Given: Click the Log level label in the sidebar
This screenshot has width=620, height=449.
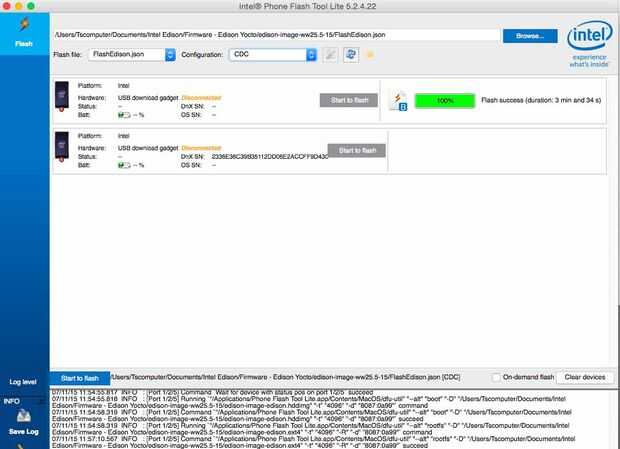Looking at the screenshot, I should [x=23, y=382].
